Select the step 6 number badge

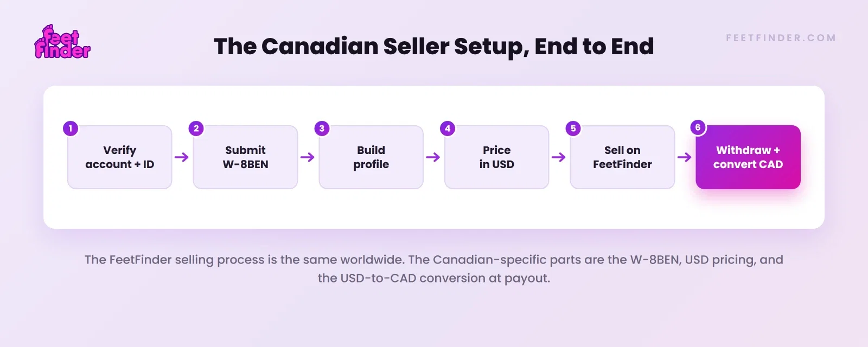click(x=698, y=127)
